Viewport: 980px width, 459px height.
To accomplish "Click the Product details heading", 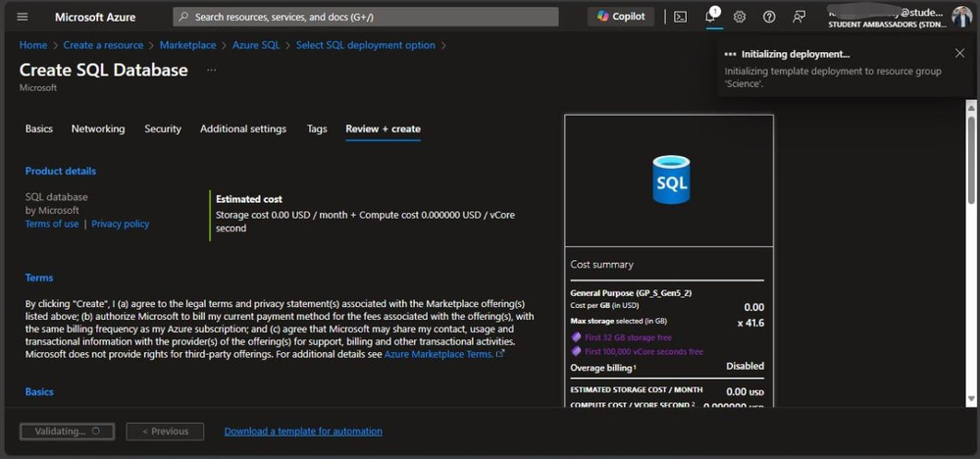I will point(61,171).
